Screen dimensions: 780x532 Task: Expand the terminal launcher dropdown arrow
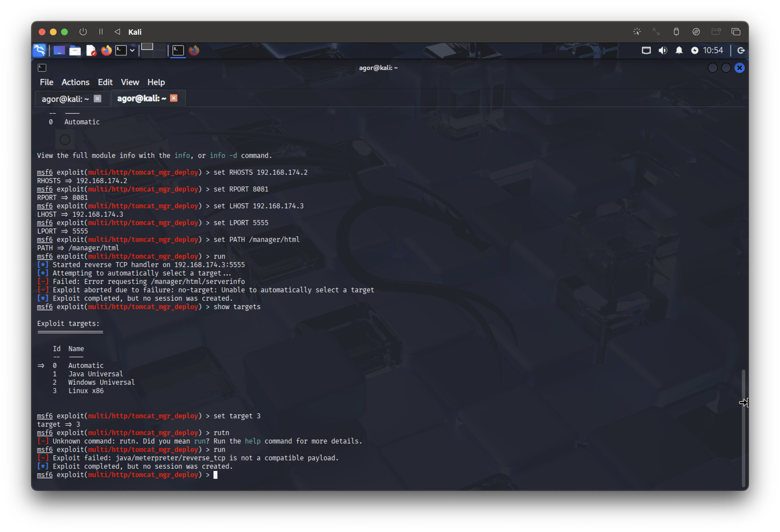pos(132,50)
